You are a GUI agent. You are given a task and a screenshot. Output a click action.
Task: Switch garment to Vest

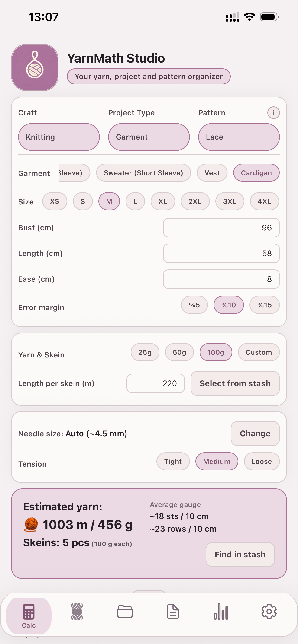[212, 172]
